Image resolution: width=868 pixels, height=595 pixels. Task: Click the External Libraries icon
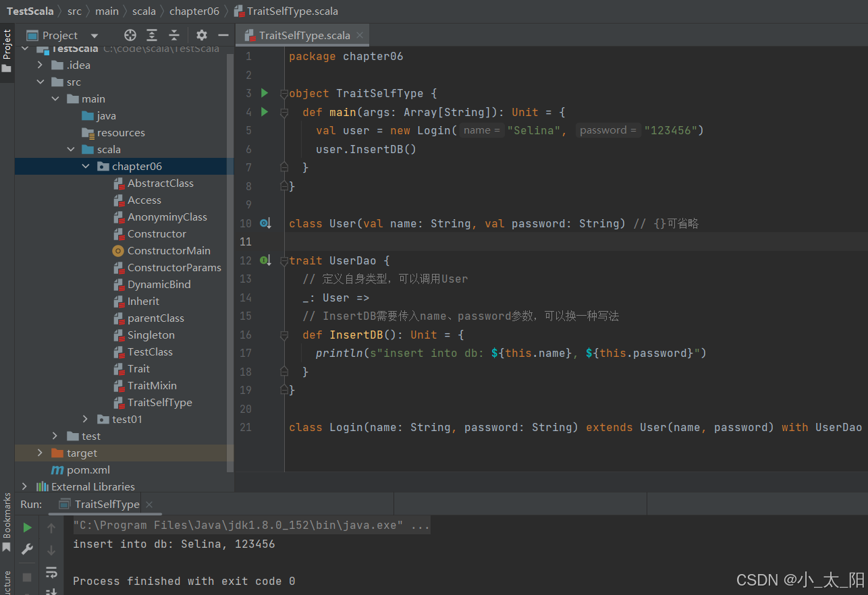[x=43, y=487]
